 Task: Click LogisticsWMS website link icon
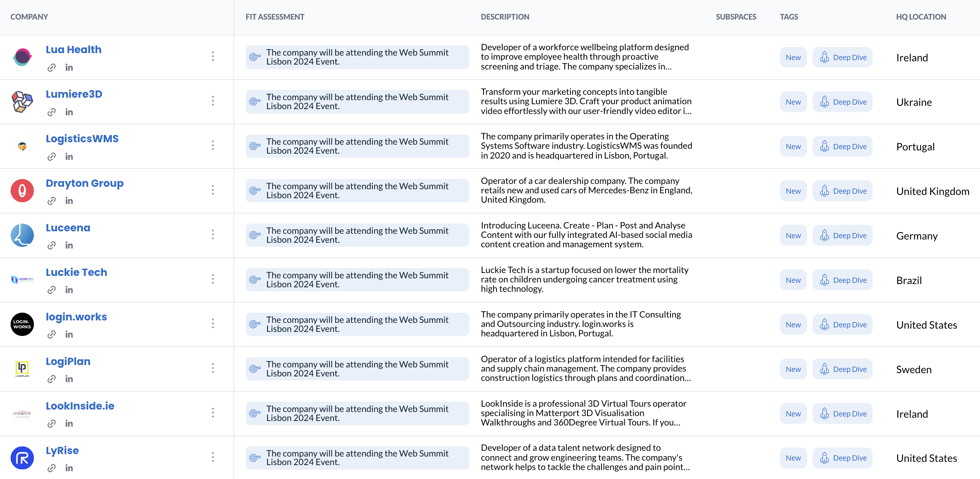coord(51,157)
